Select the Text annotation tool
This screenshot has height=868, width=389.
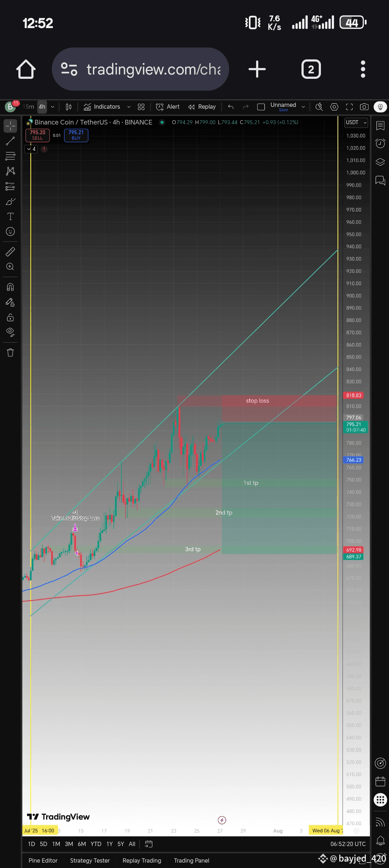click(x=10, y=216)
